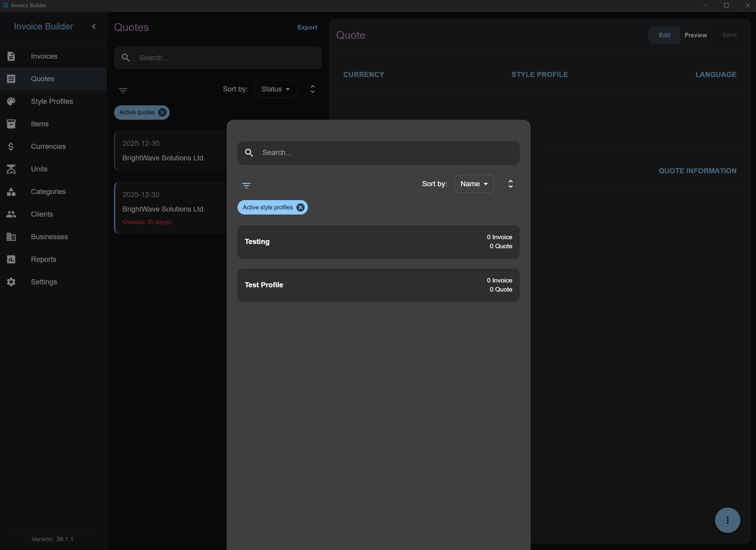
Task: Open the Businesses building icon
Action: click(x=11, y=237)
